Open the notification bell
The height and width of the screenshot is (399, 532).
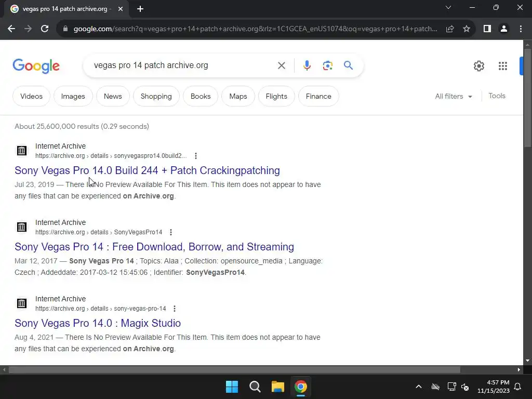coord(518,387)
